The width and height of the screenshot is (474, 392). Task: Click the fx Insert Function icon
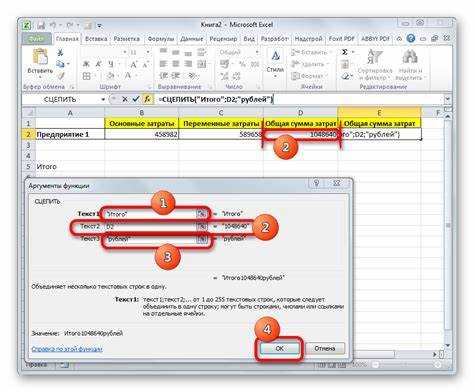point(147,99)
